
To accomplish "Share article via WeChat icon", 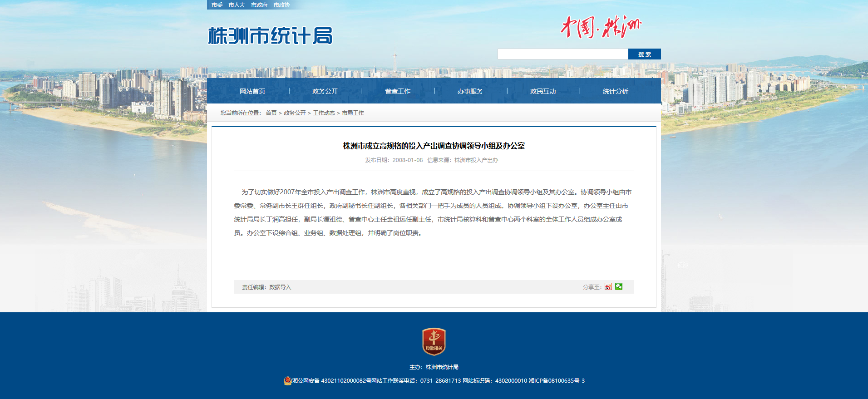I will pos(619,287).
